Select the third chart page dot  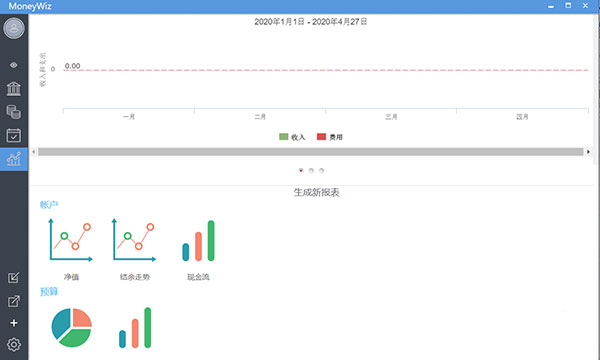(x=321, y=170)
